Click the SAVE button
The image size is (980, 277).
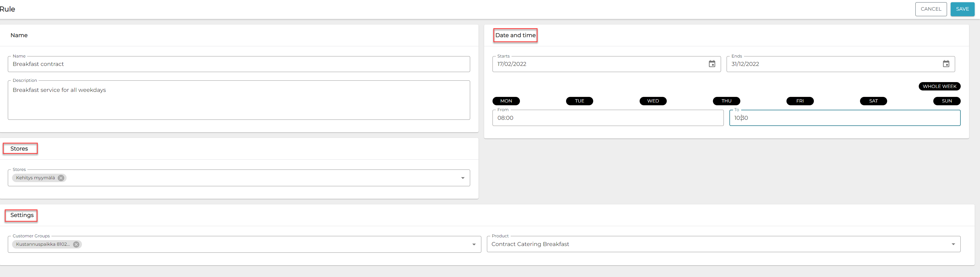click(x=962, y=9)
